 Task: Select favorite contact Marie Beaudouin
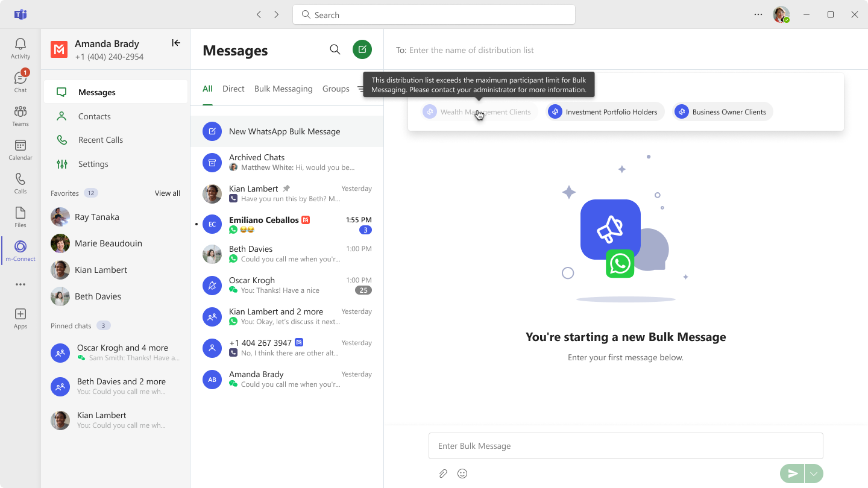pyautogui.click(x=116, y=243)
